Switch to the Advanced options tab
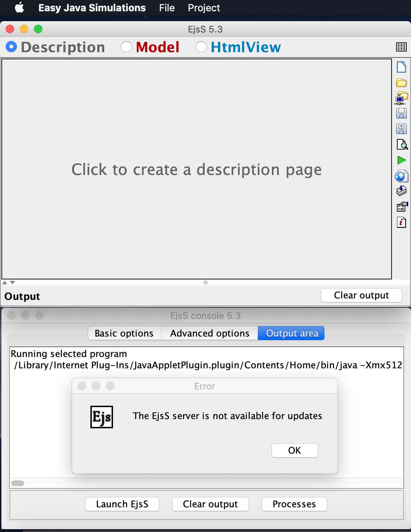This screenshot has width=411, height=532. [x=210, y=333]
